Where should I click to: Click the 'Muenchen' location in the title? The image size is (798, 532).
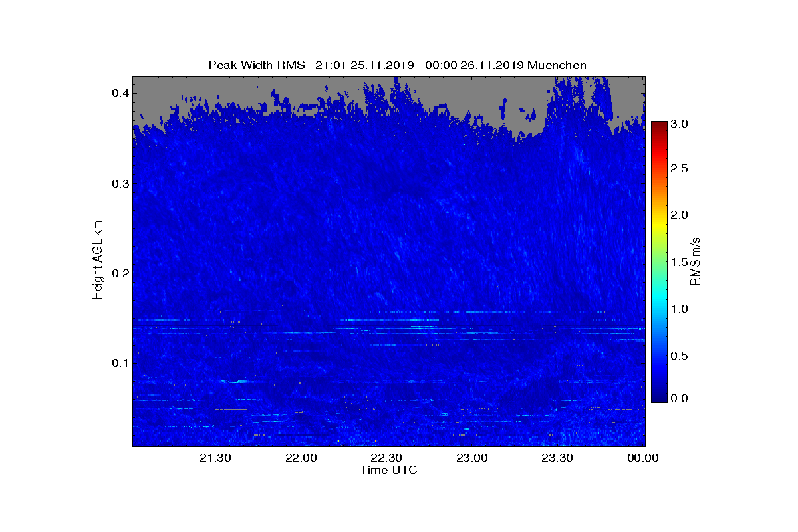(x=557, y=65)
